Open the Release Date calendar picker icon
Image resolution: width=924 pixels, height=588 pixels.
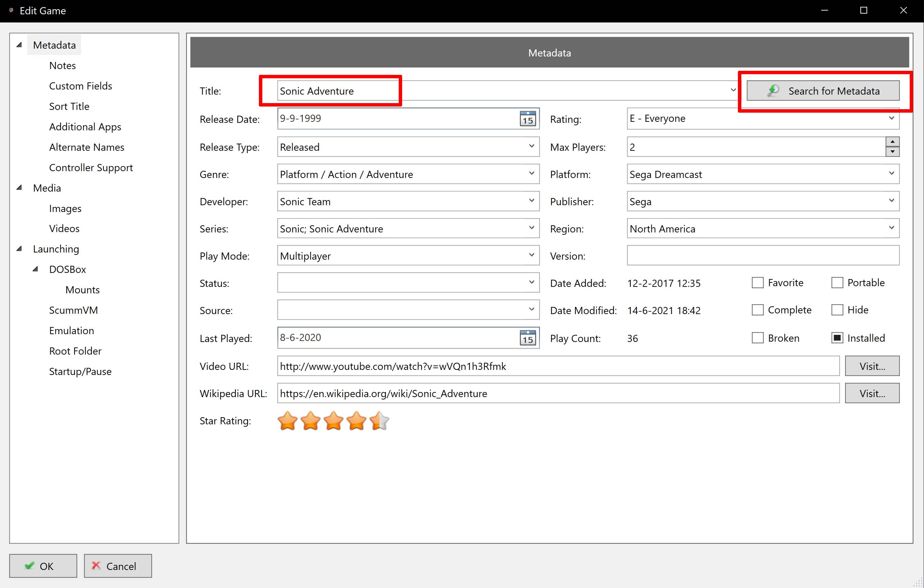coord(528,119)
